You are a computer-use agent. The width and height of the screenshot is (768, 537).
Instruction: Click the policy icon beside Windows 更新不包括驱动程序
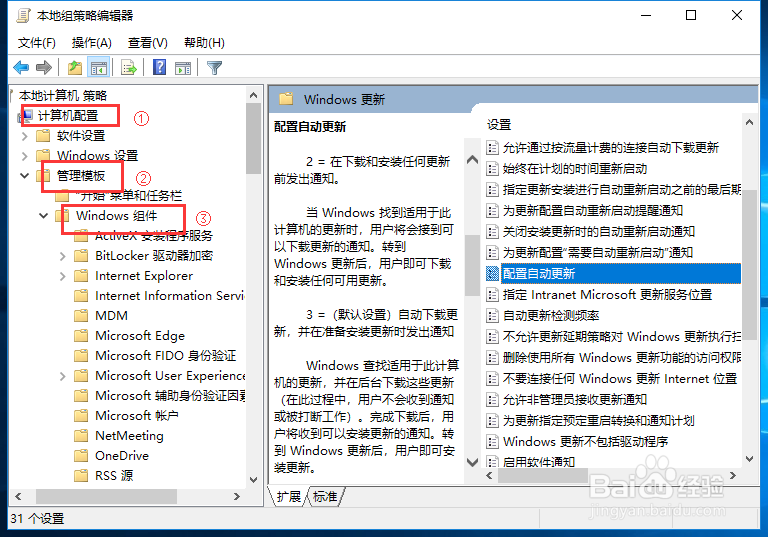(492, 442)
